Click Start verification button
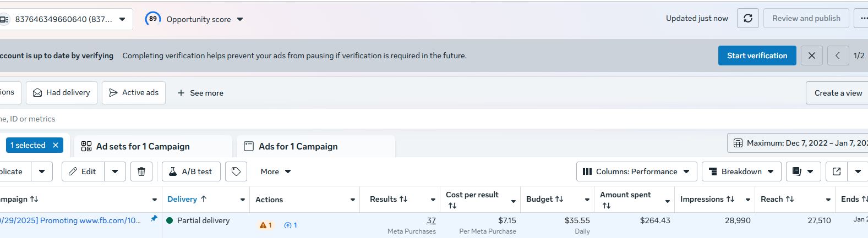The width and height of the screenshot is (868, 238). tap(757, 56)
